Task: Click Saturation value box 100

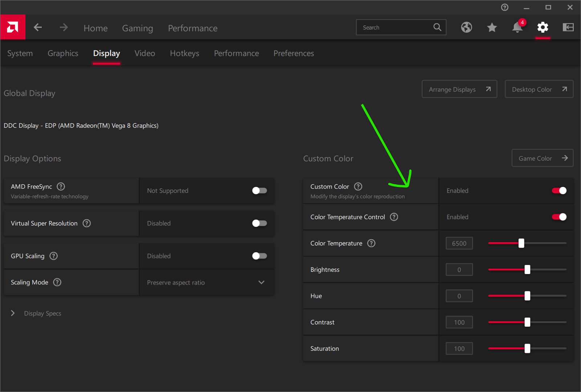Action: pos(459,348)
